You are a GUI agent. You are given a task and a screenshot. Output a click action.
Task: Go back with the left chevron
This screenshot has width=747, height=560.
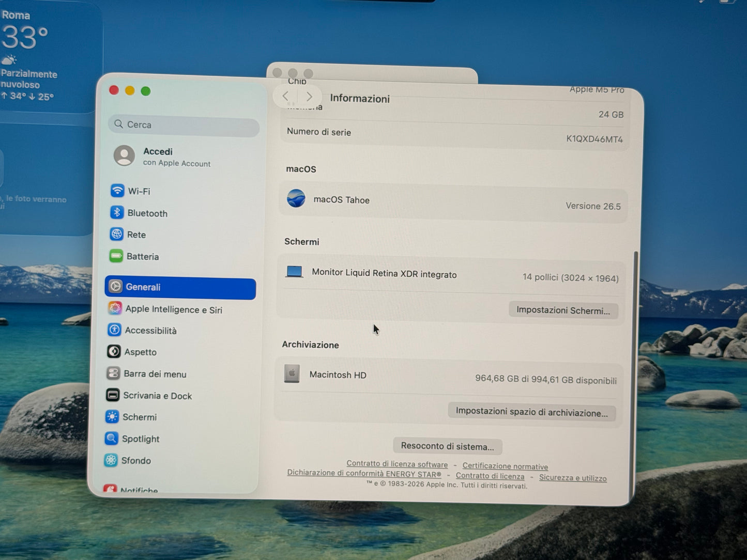pos(285,96)
